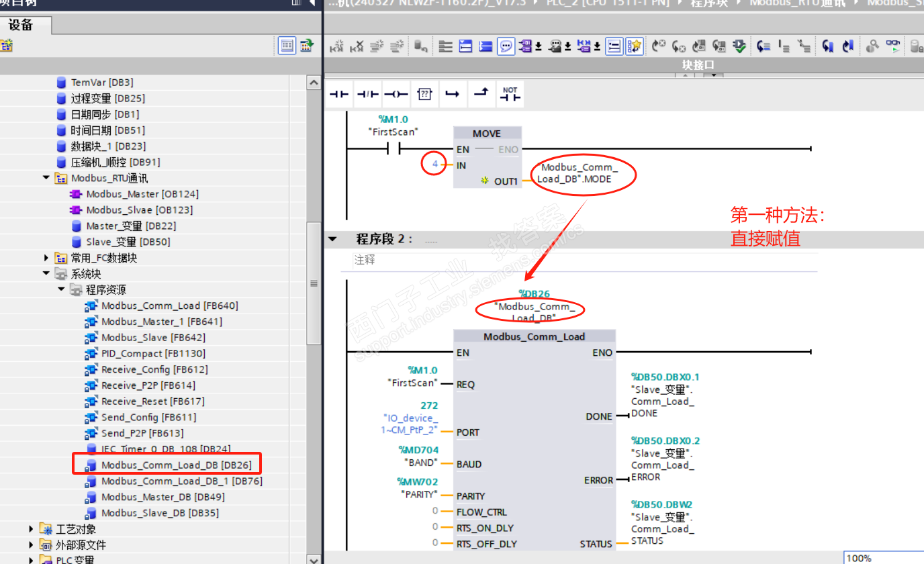Select 过程变量 [DB25] in the tree
This screenshot has height=564, width=924.
pos(108,98)
